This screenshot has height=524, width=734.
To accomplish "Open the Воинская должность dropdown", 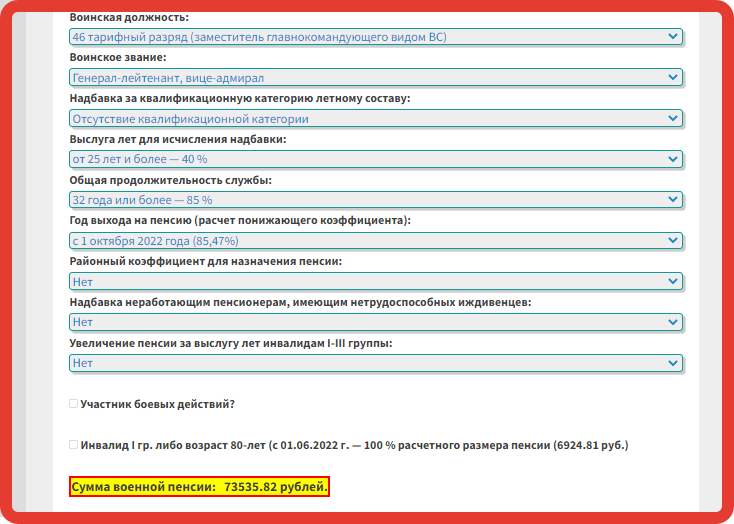I will (x=375, y=37).
